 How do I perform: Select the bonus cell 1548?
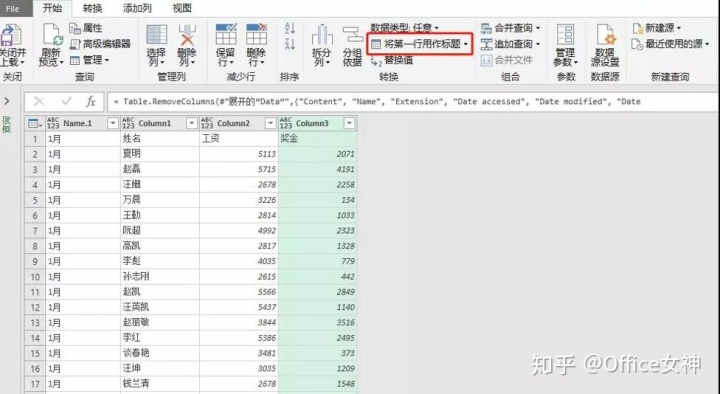click(318, 384)
